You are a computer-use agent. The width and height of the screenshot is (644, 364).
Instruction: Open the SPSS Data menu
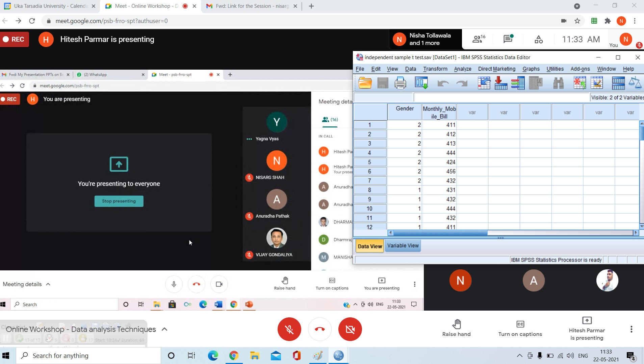tap(410, 69)
